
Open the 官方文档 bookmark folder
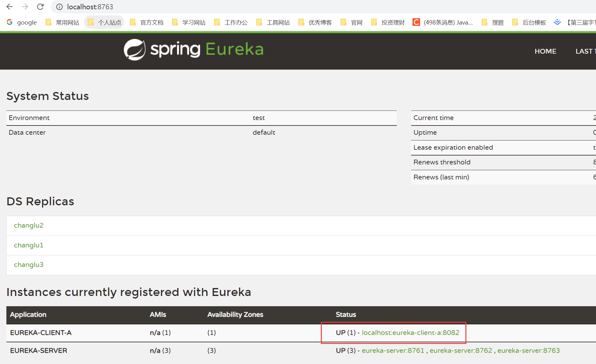147,22
